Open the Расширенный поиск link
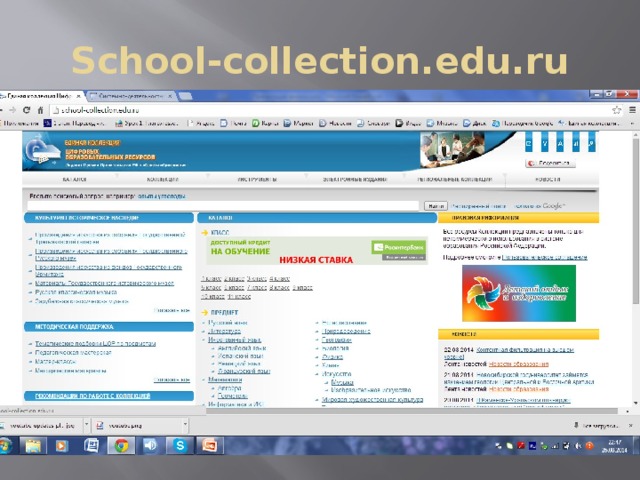This screenshot has width=640, height=480. click(479, 206)
